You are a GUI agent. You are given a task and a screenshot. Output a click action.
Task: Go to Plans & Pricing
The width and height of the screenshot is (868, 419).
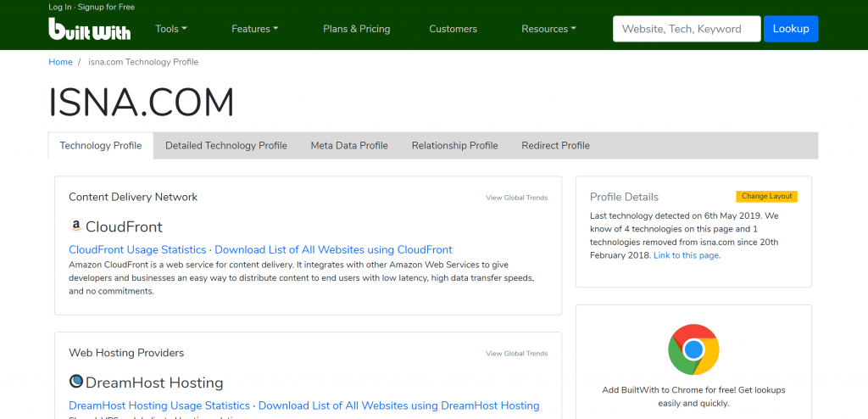pos(357,29)
